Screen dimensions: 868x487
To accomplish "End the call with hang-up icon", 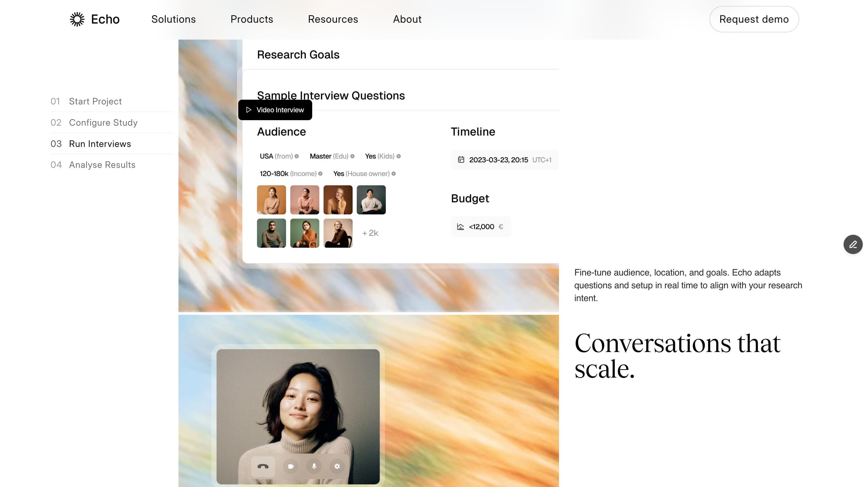I will (263, 466).
